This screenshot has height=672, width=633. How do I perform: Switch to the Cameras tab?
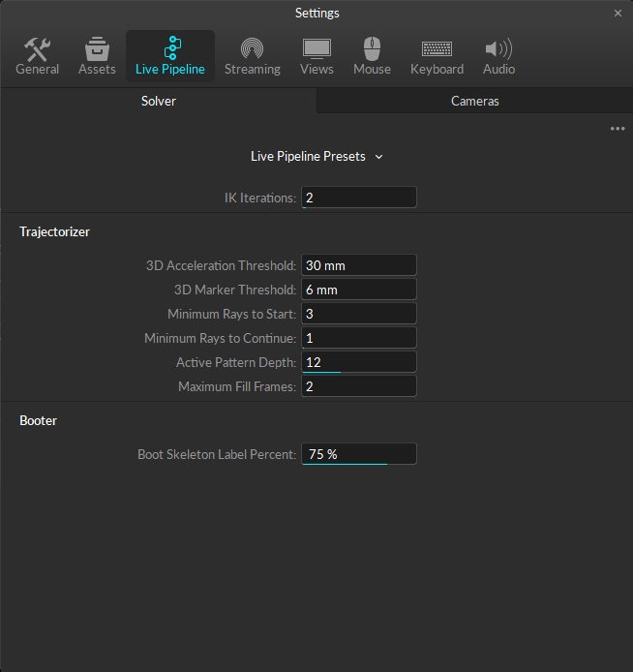(475, 101)
